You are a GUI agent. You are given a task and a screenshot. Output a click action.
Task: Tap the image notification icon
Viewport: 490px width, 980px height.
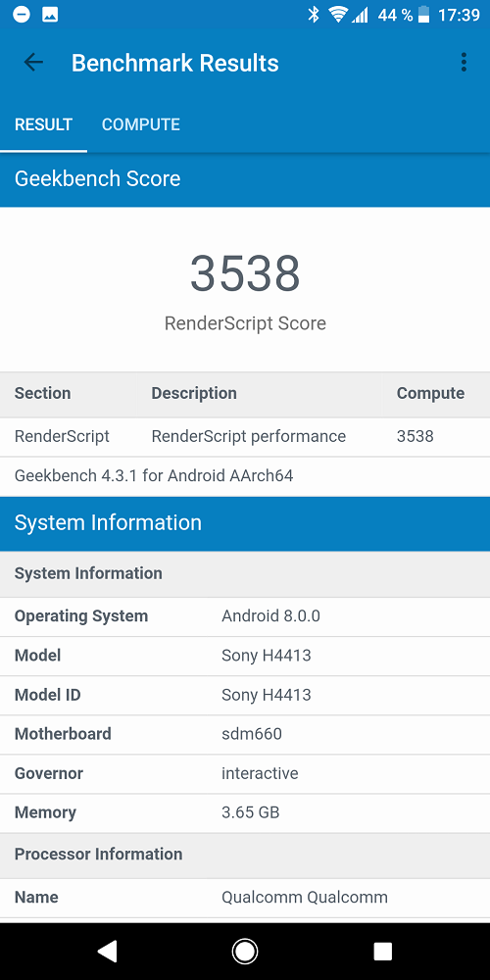click(x=50, y=15)
